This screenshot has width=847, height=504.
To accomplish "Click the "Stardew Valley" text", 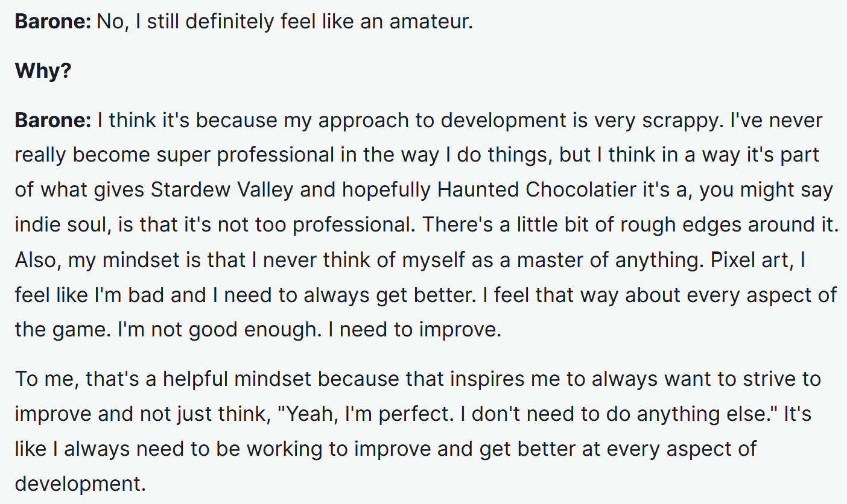I will (x=221, y=190).
